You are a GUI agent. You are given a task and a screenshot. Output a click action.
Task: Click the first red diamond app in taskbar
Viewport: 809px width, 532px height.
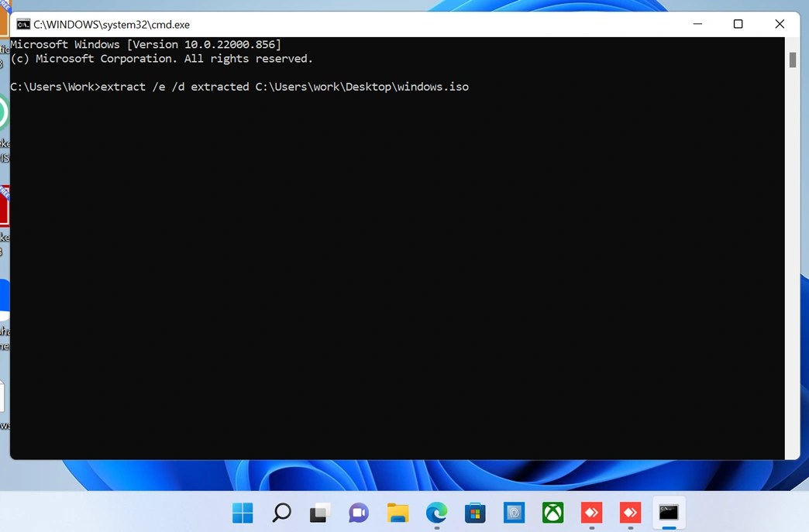pos(591,513)
